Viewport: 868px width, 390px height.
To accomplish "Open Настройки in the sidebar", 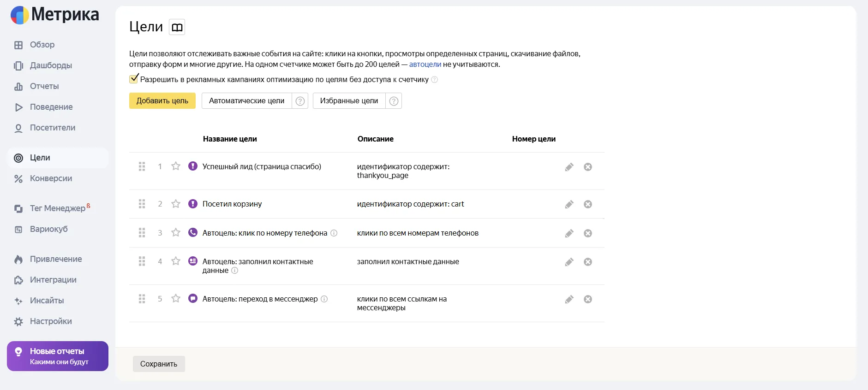I will pos(51,321).
